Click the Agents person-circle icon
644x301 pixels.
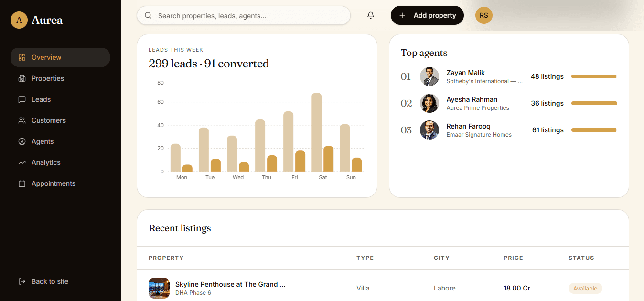[22, 141]
